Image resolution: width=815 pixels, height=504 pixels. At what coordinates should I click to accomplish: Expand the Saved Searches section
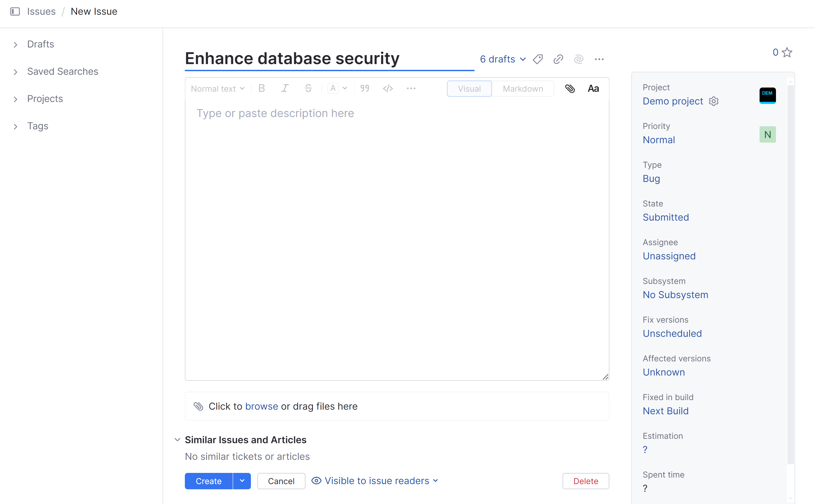click(62, 71)
